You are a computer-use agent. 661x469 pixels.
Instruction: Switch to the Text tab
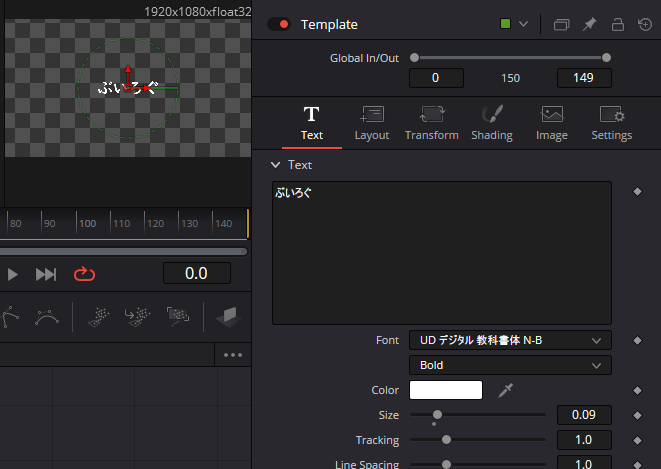click(x=312, y=123)
